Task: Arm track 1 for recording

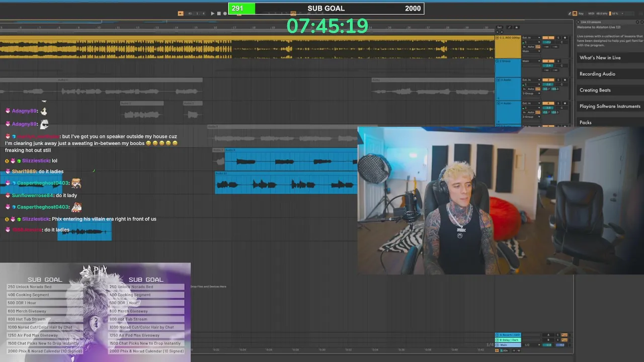Action: point(565,38)
